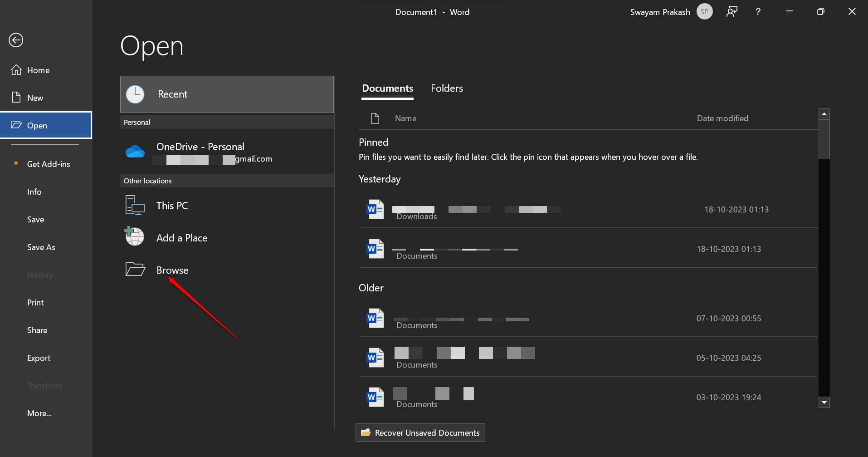868x457 pixels.
Task: Click the Share Word document icon near account name
Action: pos(731,11)
